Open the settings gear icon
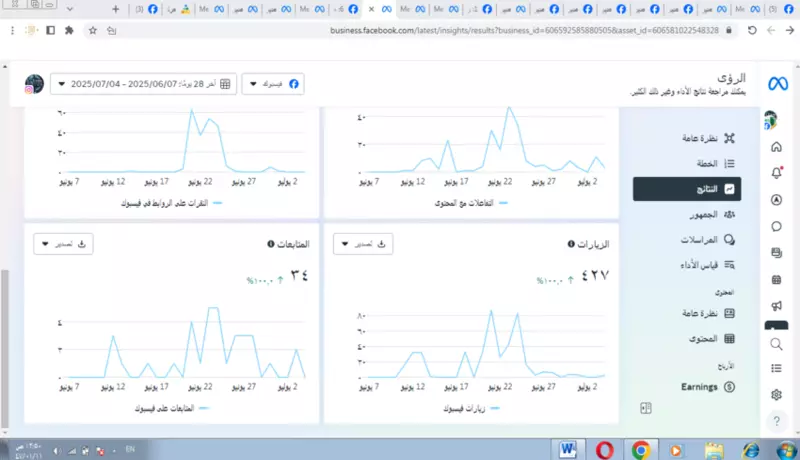 (x=776, y=395)
